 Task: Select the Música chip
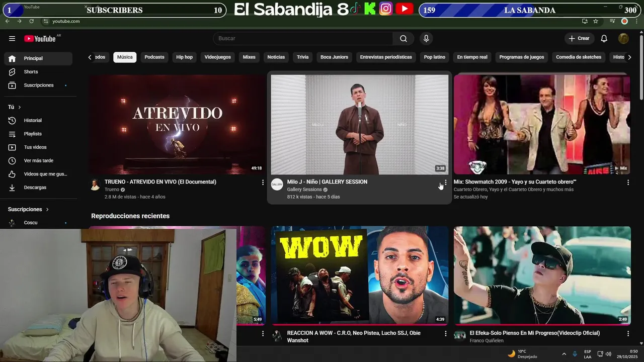(x=125, y=57)
